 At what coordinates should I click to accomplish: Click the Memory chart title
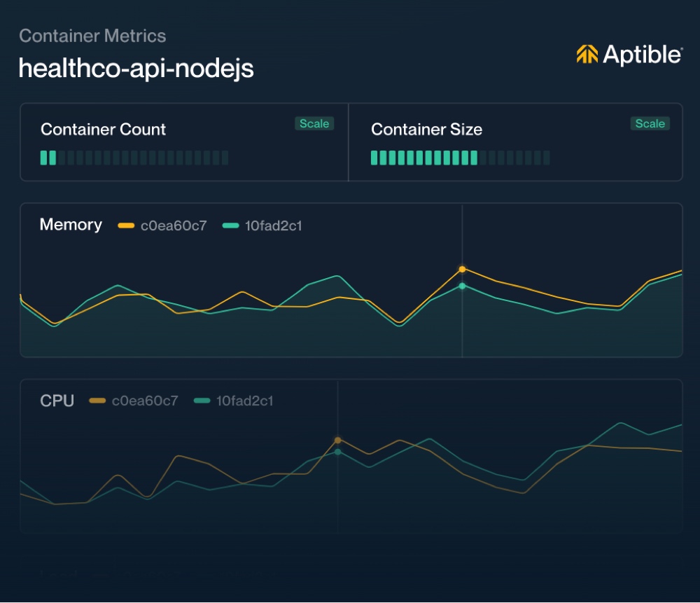pos(71,225)
